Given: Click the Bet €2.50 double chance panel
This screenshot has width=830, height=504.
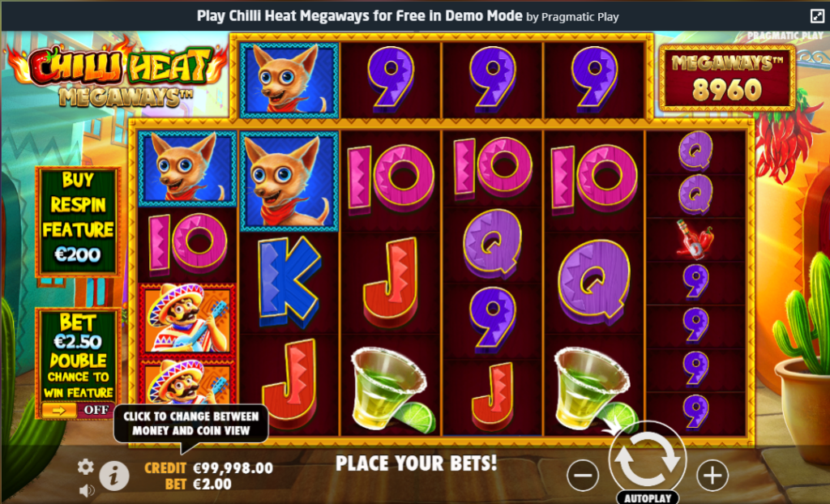Looking at the screenshot, I should tap(78, 363).
